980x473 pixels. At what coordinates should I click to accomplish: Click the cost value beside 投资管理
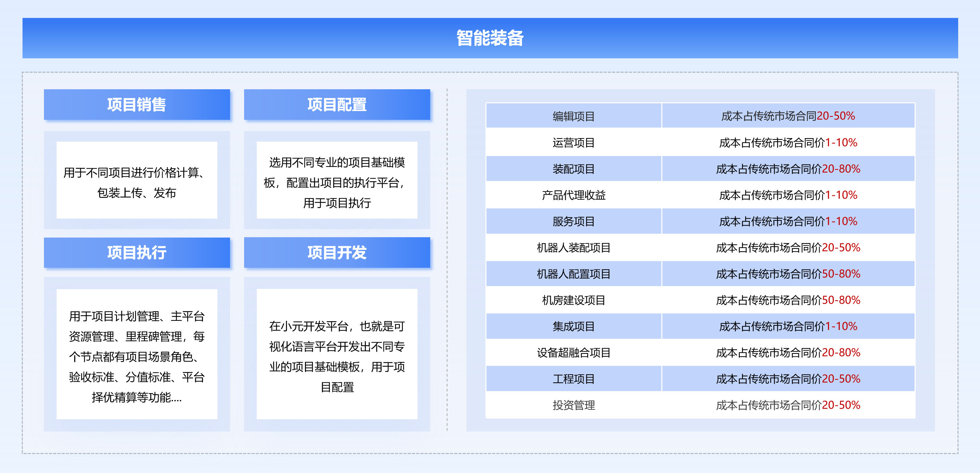[x=788, y=405]
